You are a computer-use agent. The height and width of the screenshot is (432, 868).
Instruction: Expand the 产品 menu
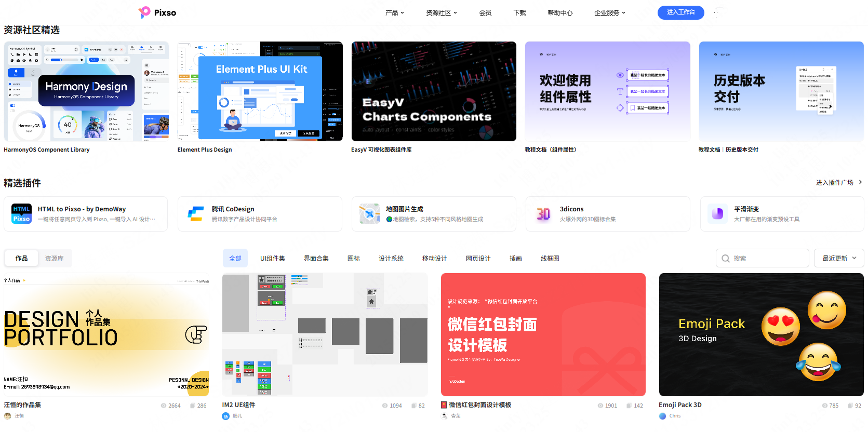pyautogui.click(x=395, y=12)
